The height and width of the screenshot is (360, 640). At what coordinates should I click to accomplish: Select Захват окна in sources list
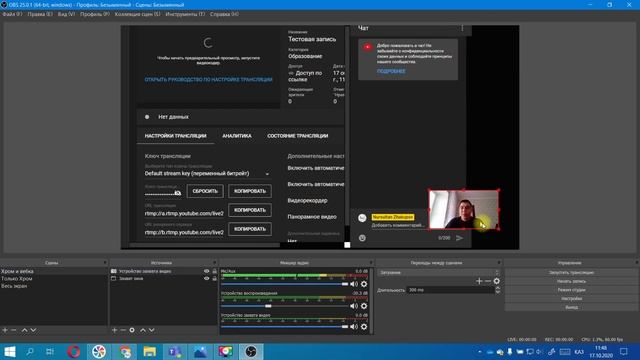[131, 278]
